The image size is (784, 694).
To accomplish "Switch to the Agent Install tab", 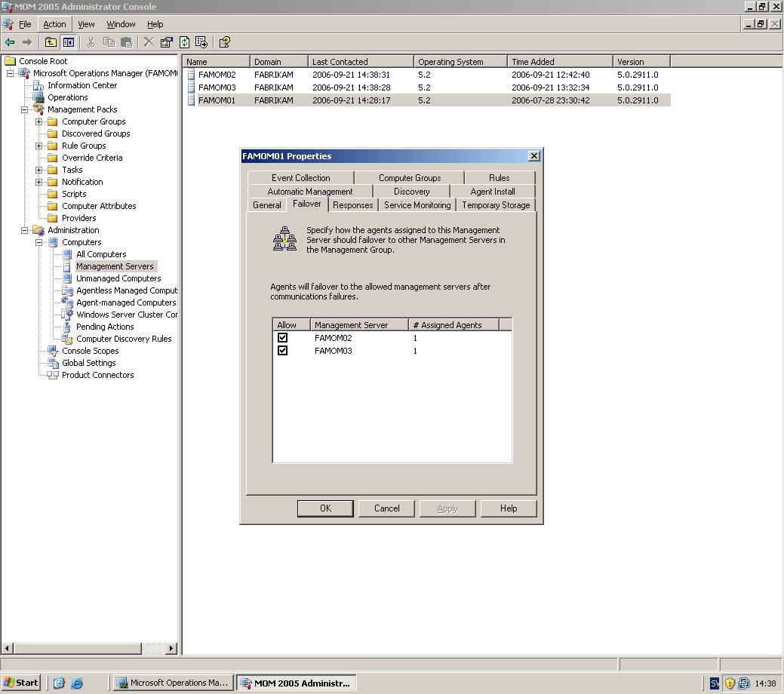I will 493,192.
